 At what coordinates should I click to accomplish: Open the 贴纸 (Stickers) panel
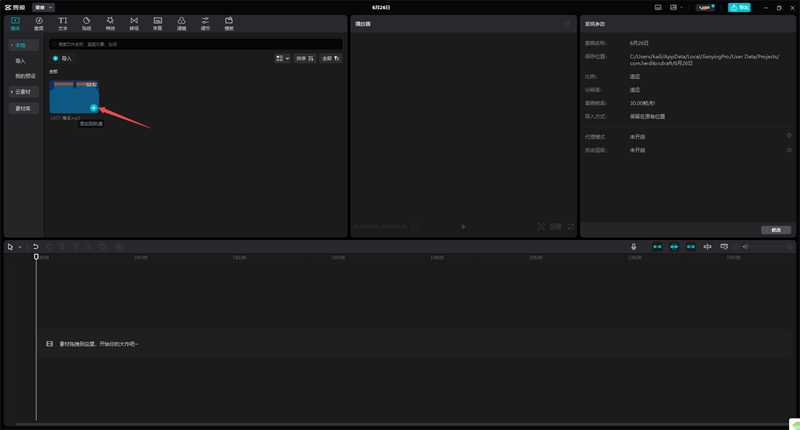86,23
